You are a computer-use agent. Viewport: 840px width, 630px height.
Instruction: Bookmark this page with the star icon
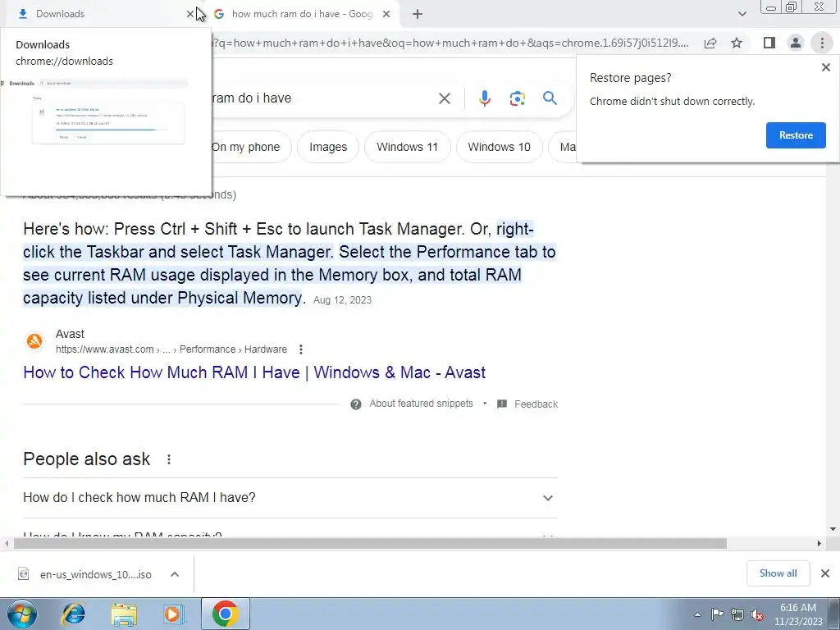click(737, 43)
